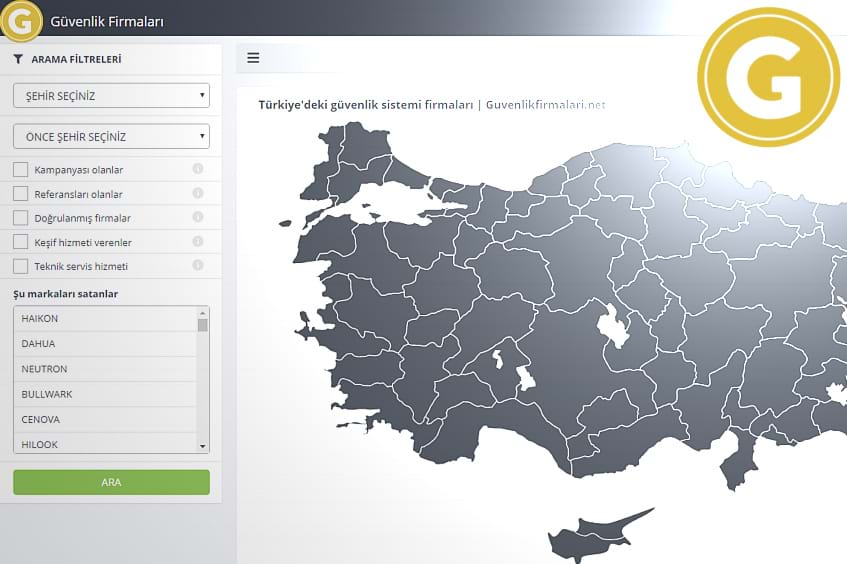
Task: Click info icon beside Referansları olanlar
Action: pyautogui.click(x=197, y=193)
